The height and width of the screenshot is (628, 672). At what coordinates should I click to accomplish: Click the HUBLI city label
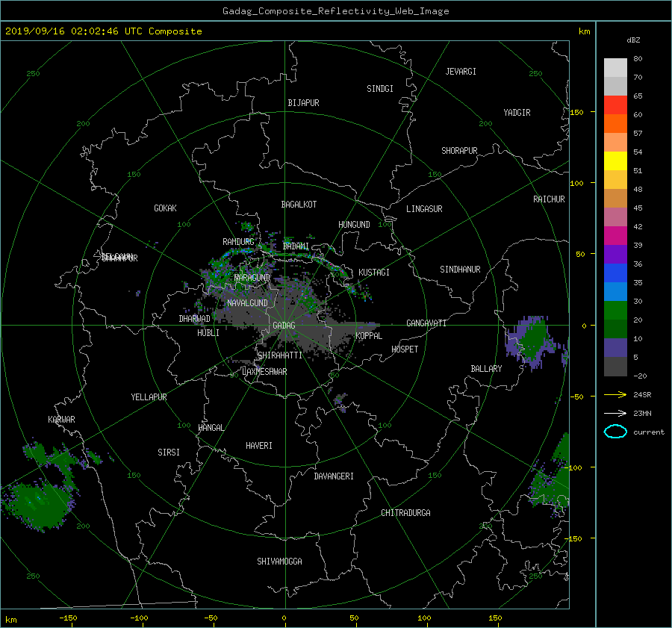pyautogui.click(x=208, y=333)
